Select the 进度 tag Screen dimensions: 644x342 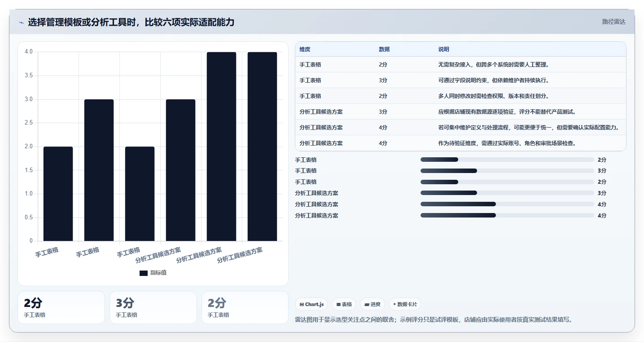coord(372,304)
